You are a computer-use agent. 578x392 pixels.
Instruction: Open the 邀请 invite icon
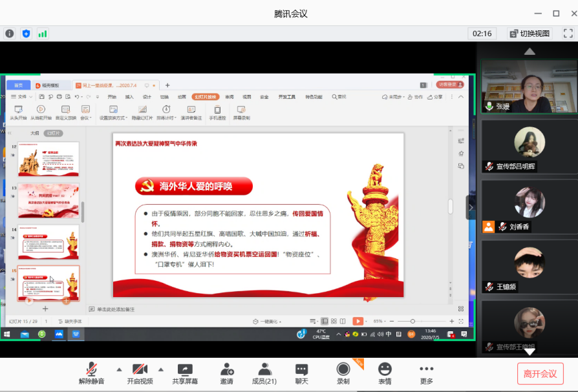click(227, 373)
